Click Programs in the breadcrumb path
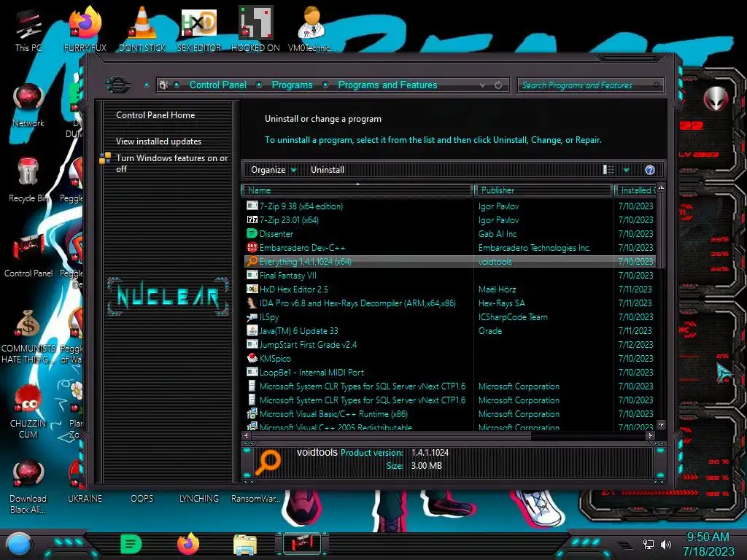747x560 pixels. coord(292,85)
